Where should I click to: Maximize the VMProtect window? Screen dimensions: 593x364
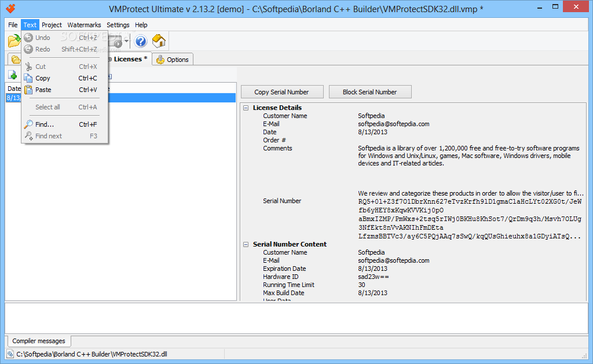tap(555, 6)
